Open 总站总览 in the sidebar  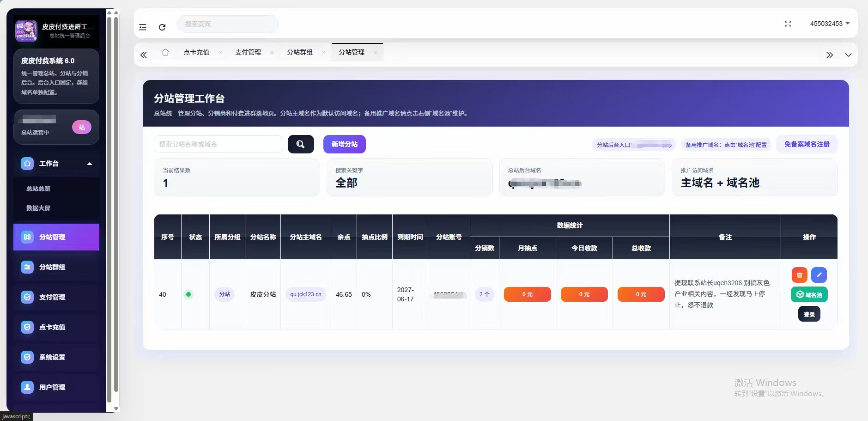coord(38,189)
